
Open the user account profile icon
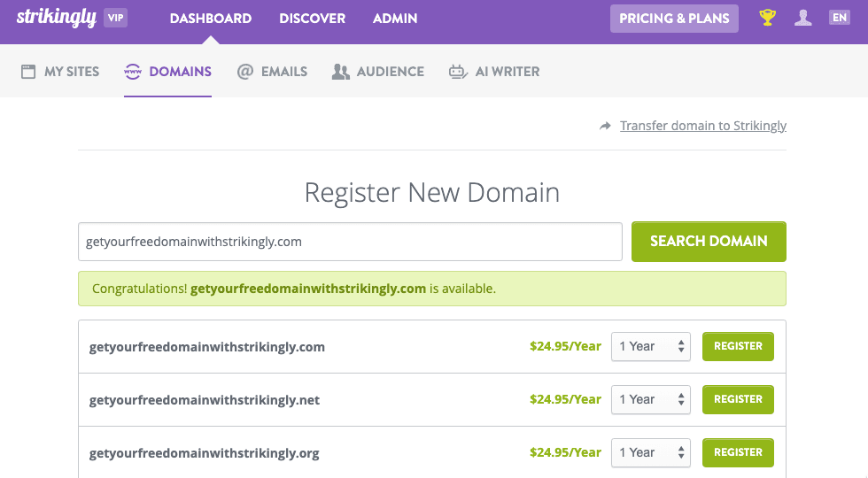click(802, 18)
